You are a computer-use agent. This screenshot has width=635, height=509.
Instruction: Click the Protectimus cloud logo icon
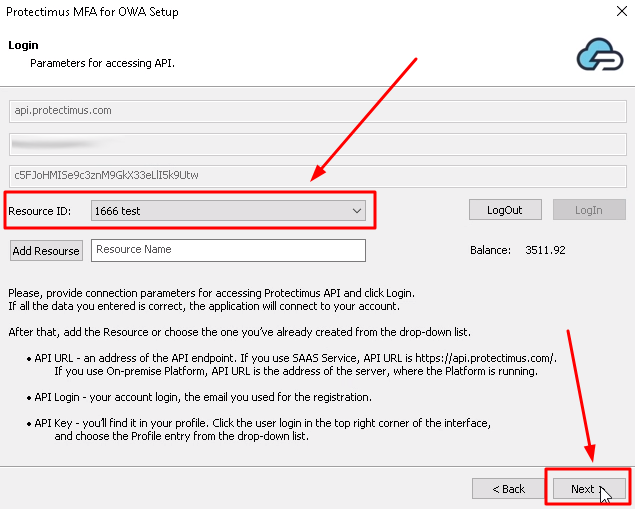[x=600, y=55]
